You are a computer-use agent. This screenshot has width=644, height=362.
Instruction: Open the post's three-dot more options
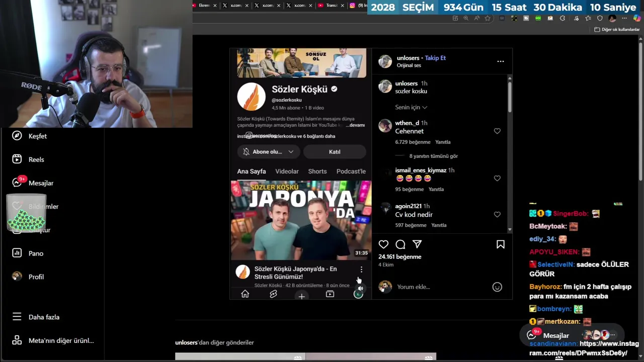[501, 61]
